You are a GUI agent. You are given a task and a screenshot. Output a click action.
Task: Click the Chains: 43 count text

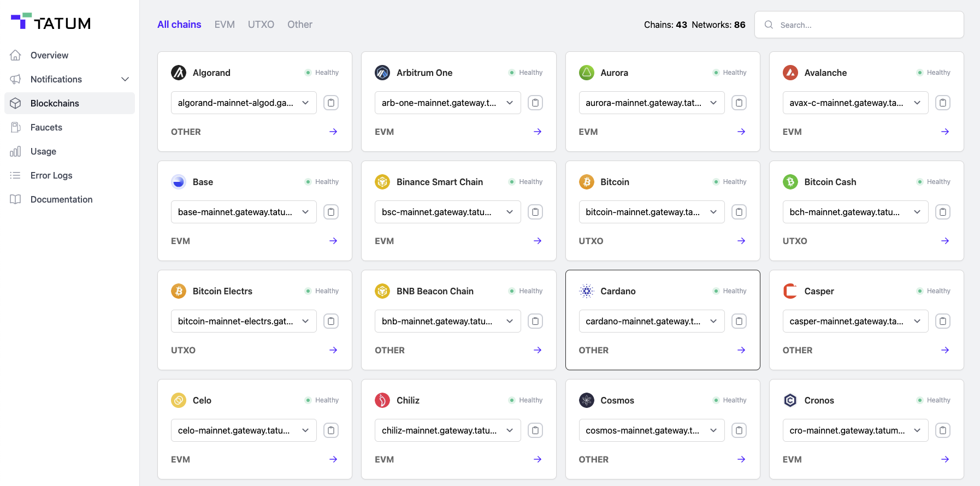(665, 25)
